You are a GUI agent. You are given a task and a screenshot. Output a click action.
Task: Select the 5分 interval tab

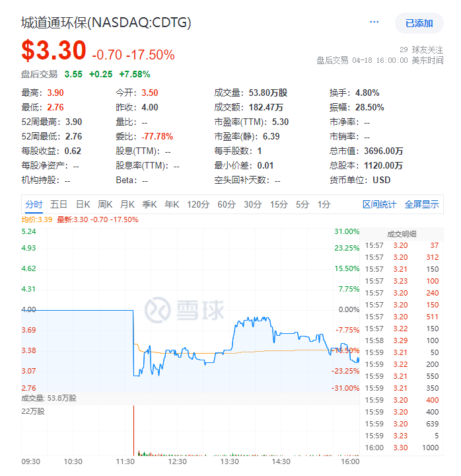tap(302, 204)
